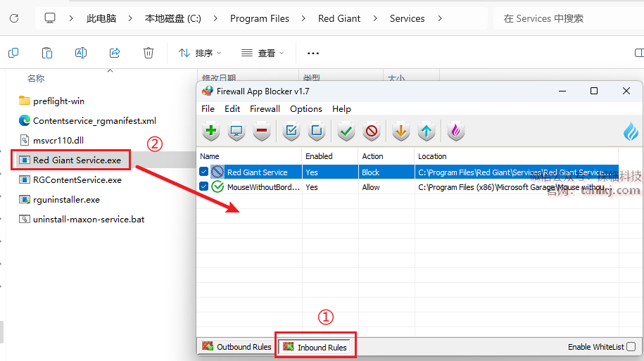Screen dimensions: 644x361
Task: Click Services breadcrumb
Action: click(407, 18)
